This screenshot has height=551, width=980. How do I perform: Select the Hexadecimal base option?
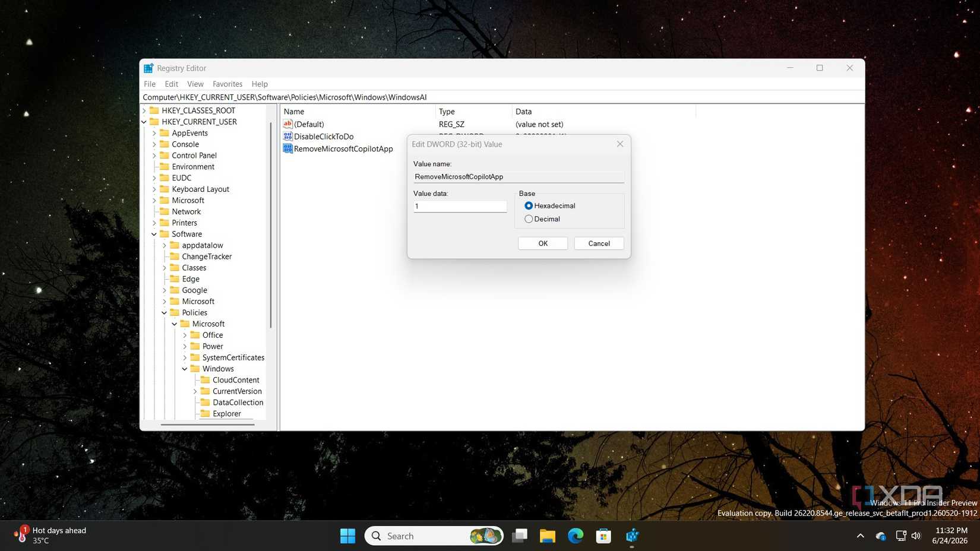point(529,205)
